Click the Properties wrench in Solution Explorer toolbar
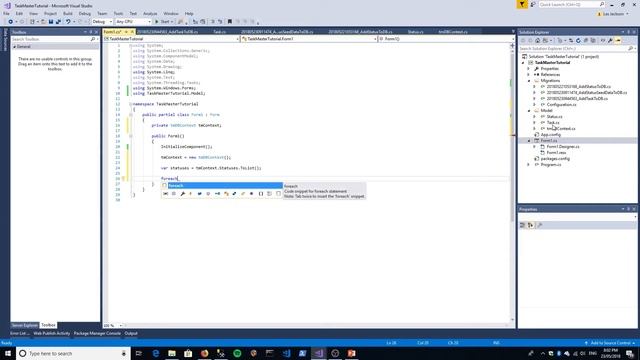 (x=610, y=40)
